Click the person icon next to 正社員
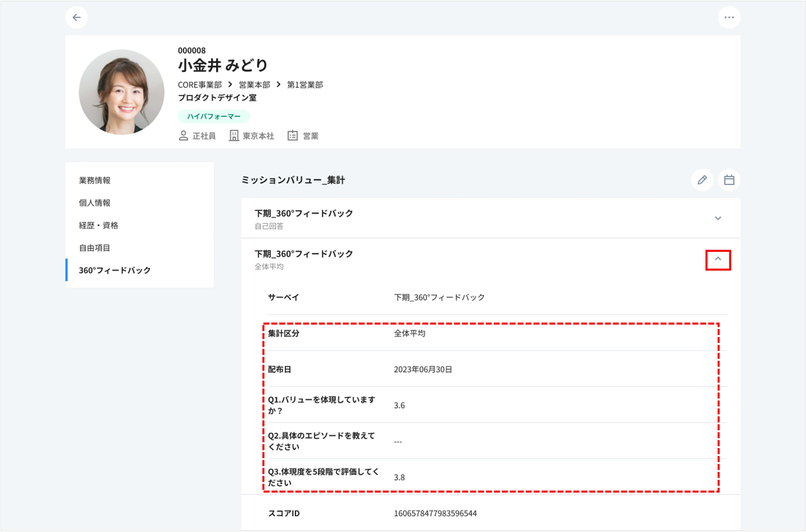This screenshot has height=532, width=806. coord(184,135)
